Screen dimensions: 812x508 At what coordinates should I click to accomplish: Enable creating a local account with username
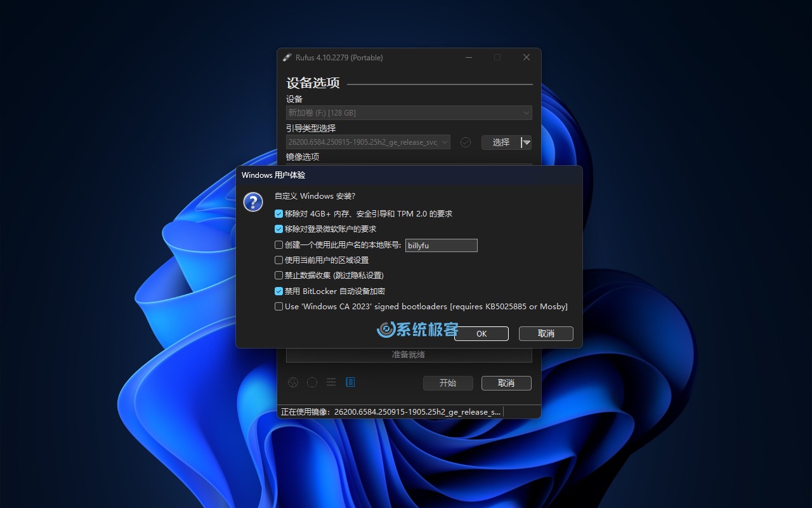click(x=278, y=245)
